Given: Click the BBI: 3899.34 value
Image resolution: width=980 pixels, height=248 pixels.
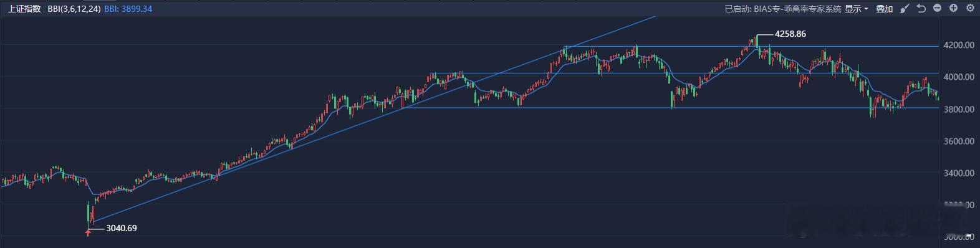Looking at the screenshot, I should click(x=128, y=9).
